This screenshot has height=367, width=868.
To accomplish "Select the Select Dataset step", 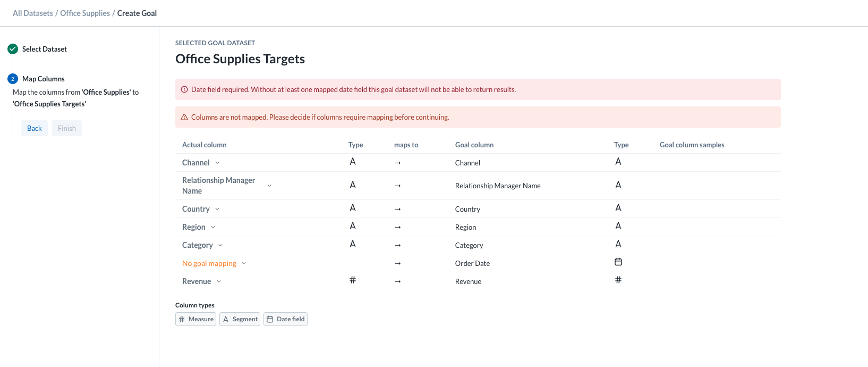I will pos(45,49).
